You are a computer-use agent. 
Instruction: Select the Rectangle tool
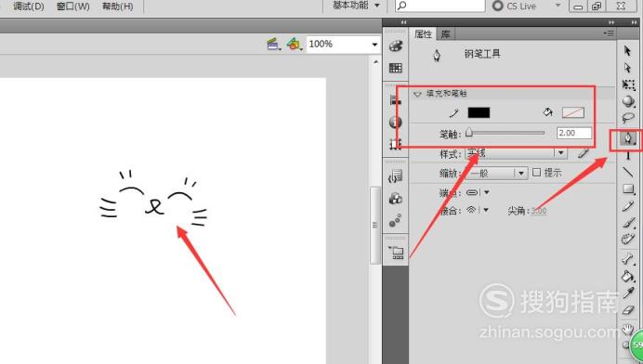click(628, 188)
